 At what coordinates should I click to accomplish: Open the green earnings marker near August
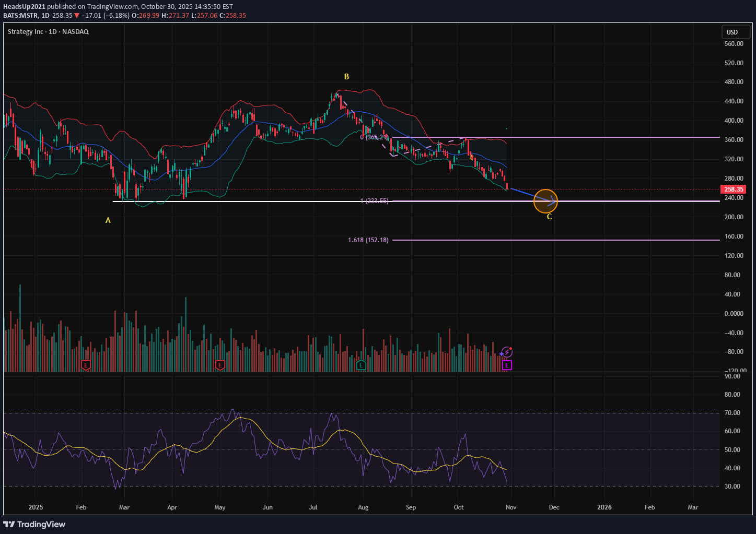click(361, 365)
